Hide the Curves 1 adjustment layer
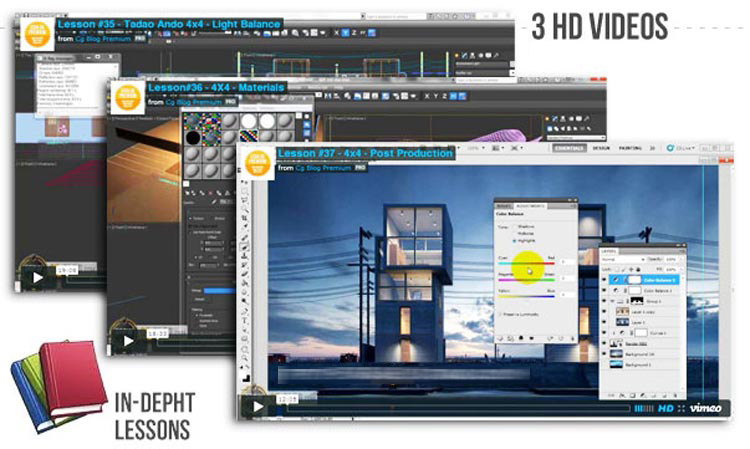Viewport: 750px width, 449px height. tap(605, 333)
